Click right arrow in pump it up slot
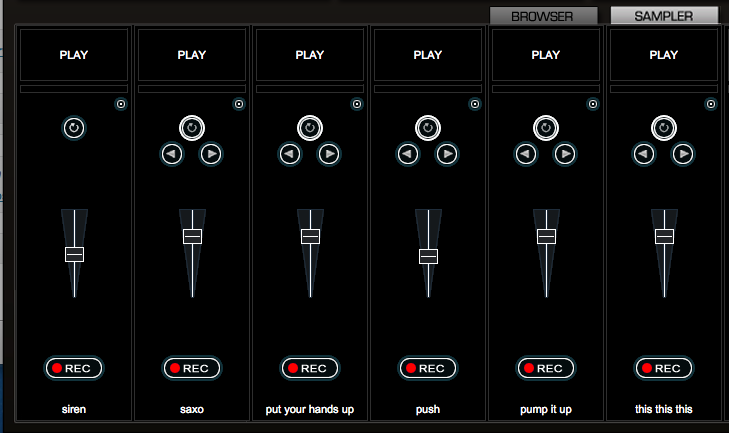The image size is (729, 433). pos(565,154)
